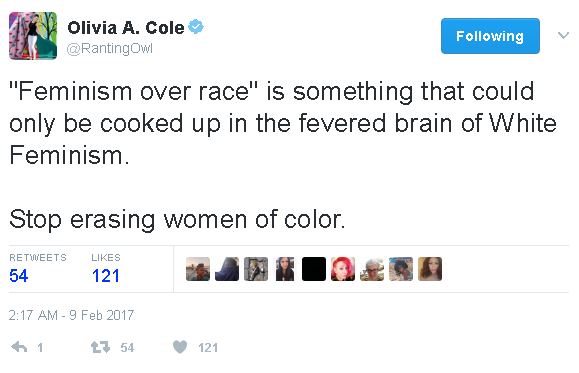
Task: Open the fourth avatar with dark-haired woman
Action: 285,269
